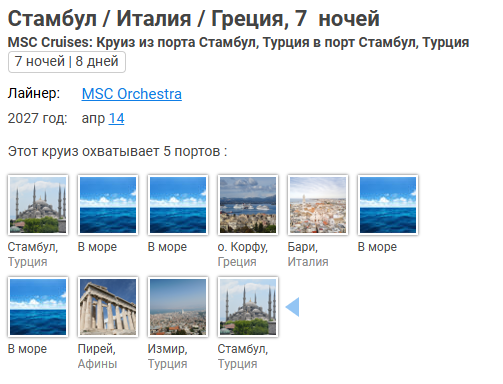The image size is (503, 384).
Task: Click the 'Пирей, Афины' caption
Action: [x=97, y=356]
